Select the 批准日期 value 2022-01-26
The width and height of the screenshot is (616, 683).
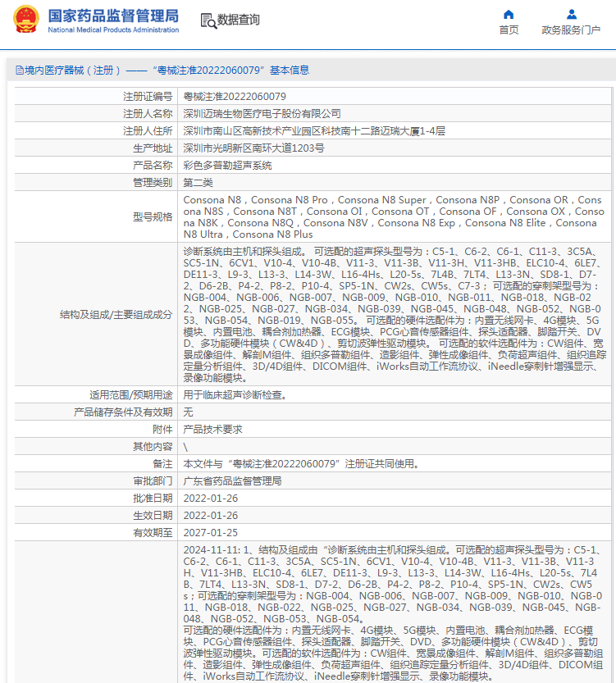pyautogui.click(x=211, y=499)
